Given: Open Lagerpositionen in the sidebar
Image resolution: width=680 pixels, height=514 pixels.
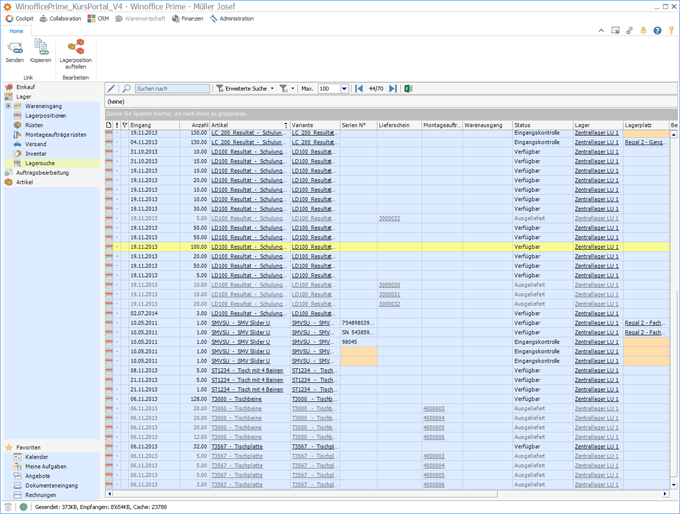Looking at the screenshot, I should click(x=46, y=116).
